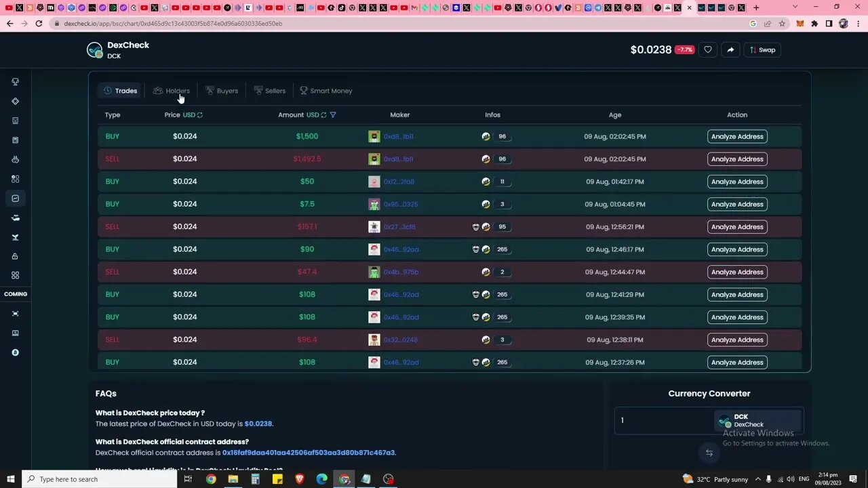The image size is (868, 488).
Task: Open File Explorer from taskbar
Action: [x=233, y=479]
